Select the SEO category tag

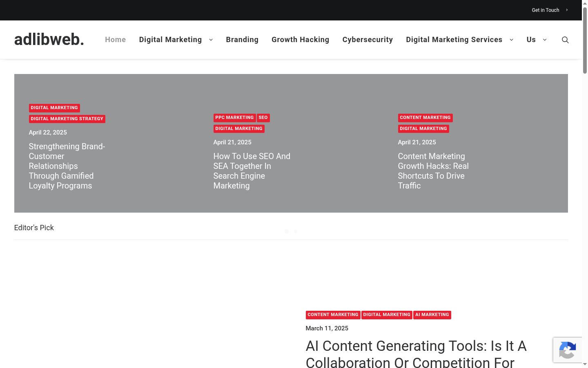[263, 118]
